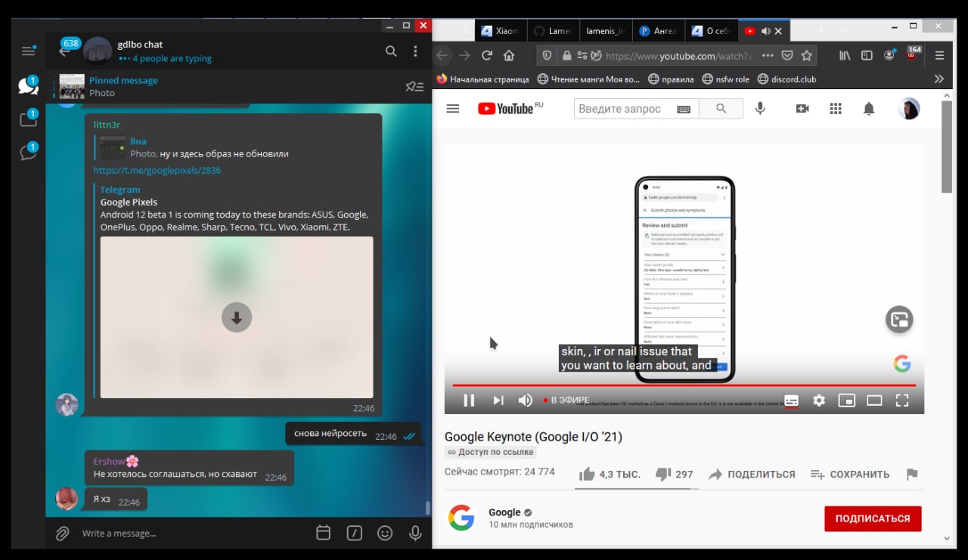Open 'nsfw role' bookmark
This screenshot has height=560, width=968.
pyautogui.click(x=725, y=79)
